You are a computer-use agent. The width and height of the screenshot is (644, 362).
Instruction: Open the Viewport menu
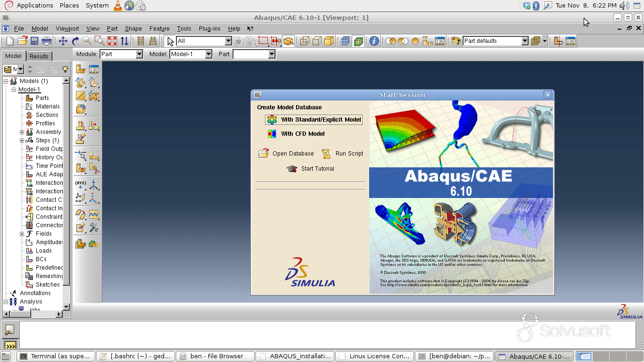[x=67, y=29]
